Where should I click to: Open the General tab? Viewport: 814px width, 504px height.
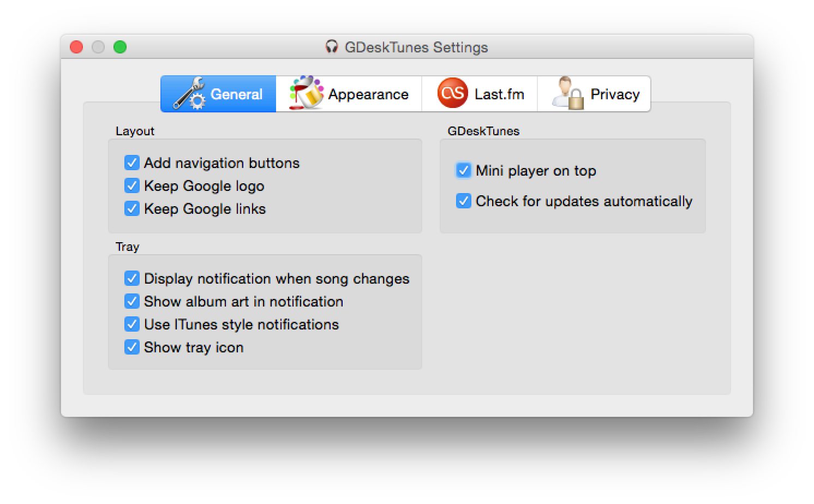(218, 94)
